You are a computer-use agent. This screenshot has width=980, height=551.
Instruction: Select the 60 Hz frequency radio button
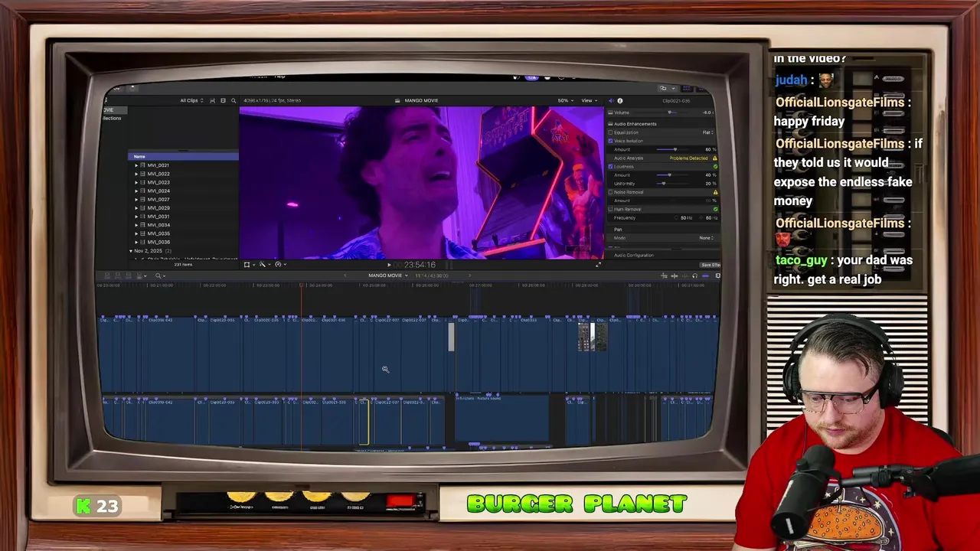[701, 218]
